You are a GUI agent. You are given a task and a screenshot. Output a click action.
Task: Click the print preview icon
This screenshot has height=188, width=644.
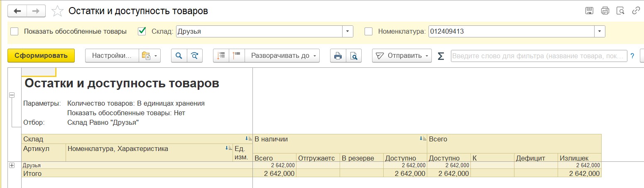[x=353, y=56]
